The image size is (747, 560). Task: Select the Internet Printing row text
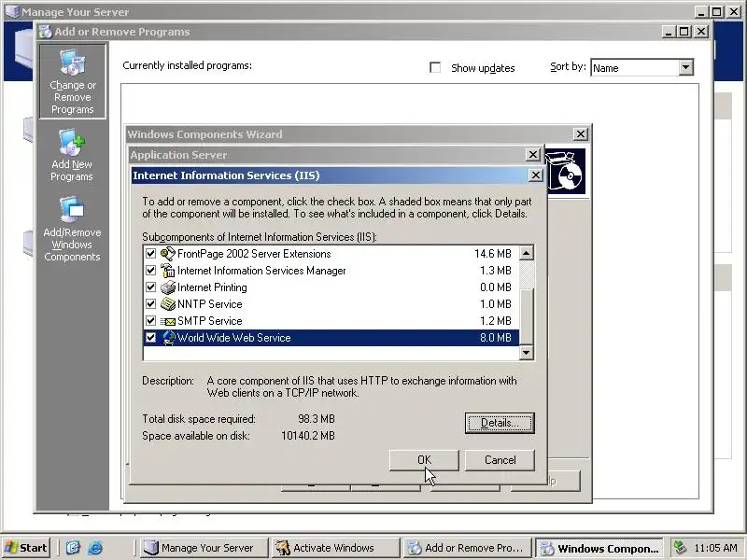212,287
